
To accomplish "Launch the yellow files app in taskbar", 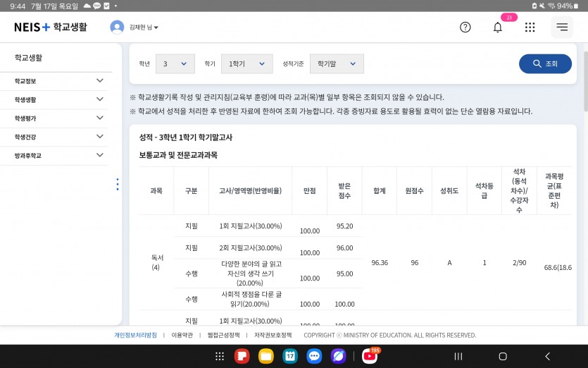I will coord(266,356).
